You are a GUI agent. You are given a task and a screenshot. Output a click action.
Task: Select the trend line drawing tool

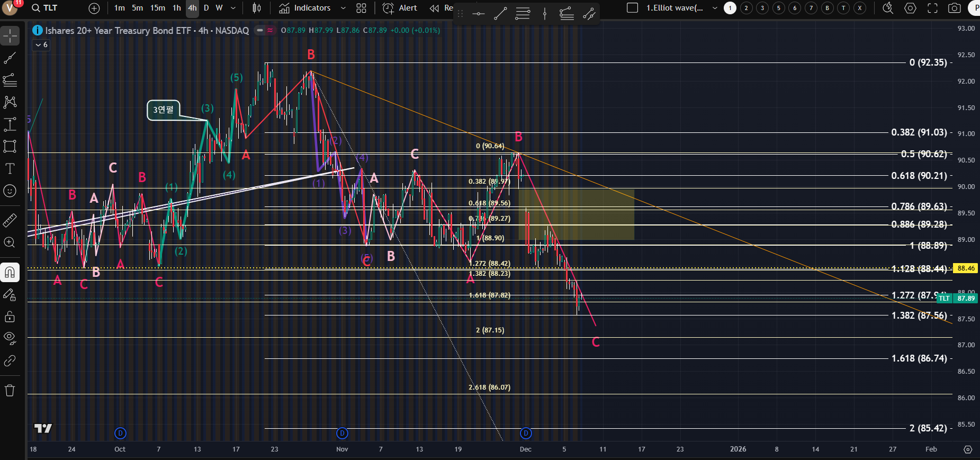click(10, 58)
